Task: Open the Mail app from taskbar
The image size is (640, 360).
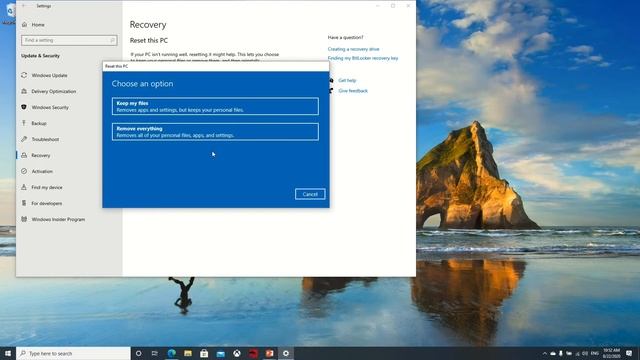Action: [x=220, y=353]
